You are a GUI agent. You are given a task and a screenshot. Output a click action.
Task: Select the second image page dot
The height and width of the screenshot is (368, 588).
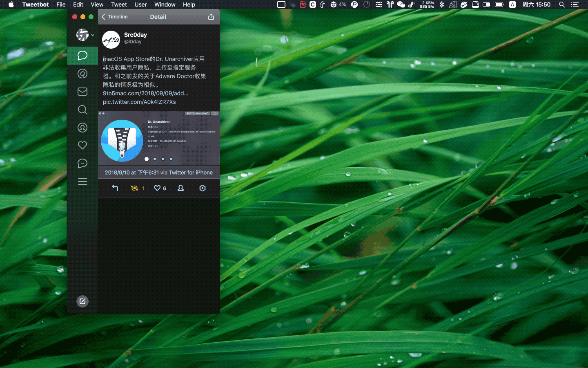pos(155,159)
